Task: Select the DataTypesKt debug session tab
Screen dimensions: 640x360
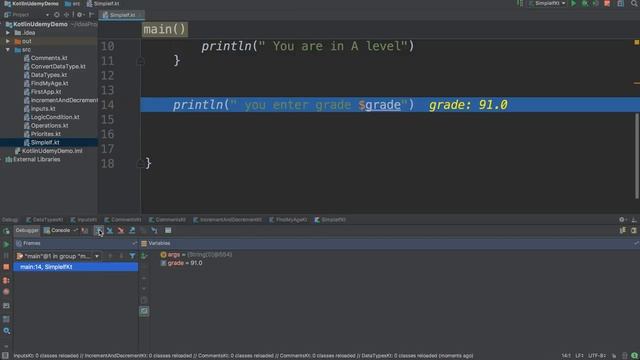Action: pyautogui.click(x=44, y=220)
